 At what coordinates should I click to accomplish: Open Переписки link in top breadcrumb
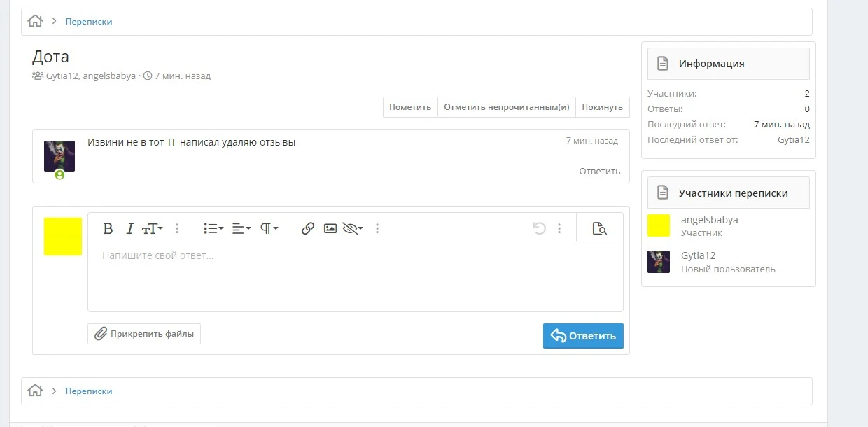coord(89,22)
